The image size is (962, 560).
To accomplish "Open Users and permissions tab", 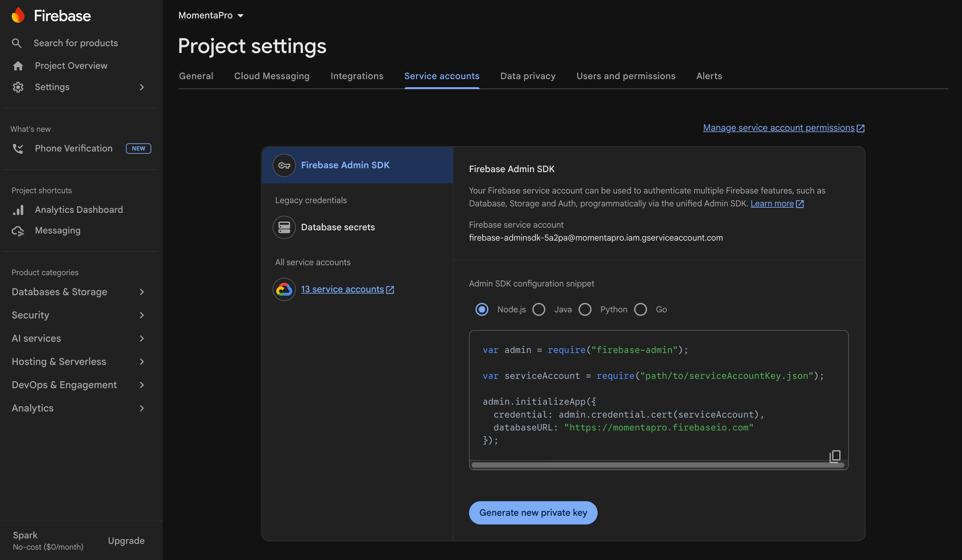I will [626, 76].
